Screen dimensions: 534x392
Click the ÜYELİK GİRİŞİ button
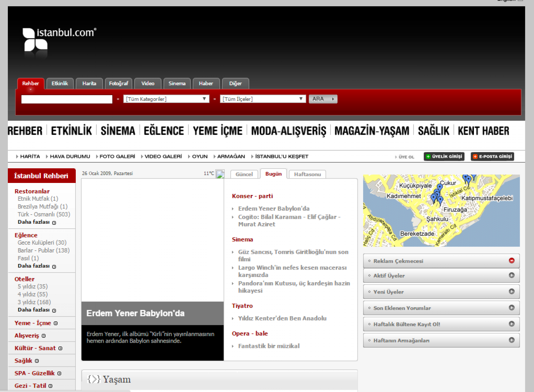(444, 156)
